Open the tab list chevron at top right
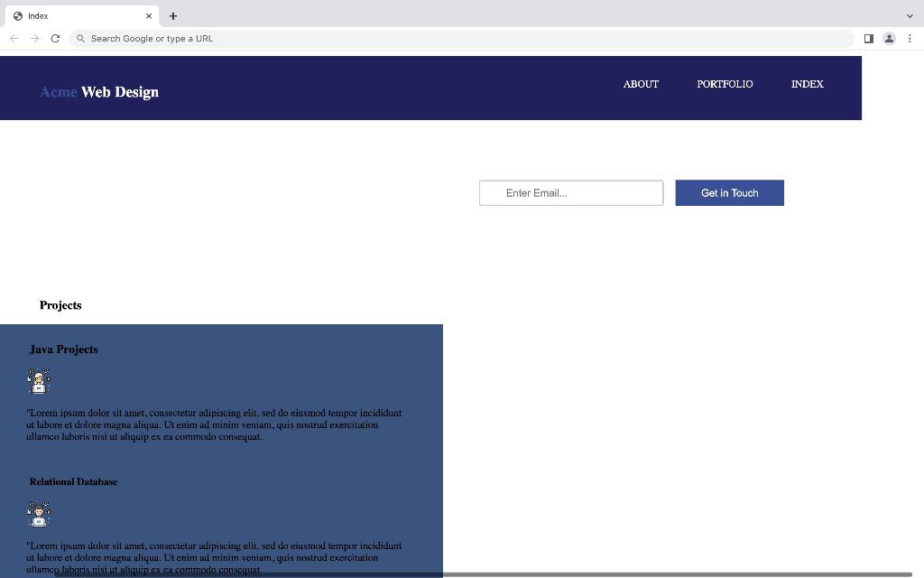 pos(910,15)
